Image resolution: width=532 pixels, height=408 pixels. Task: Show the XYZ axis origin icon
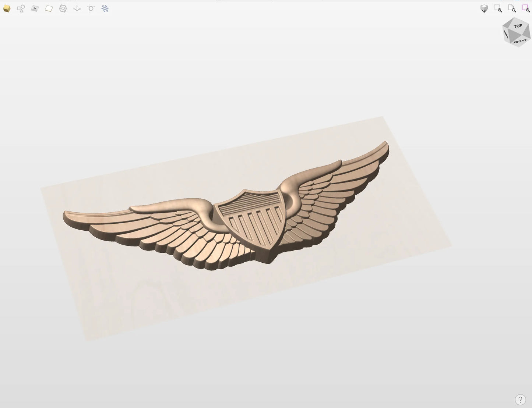click(77, 8)
